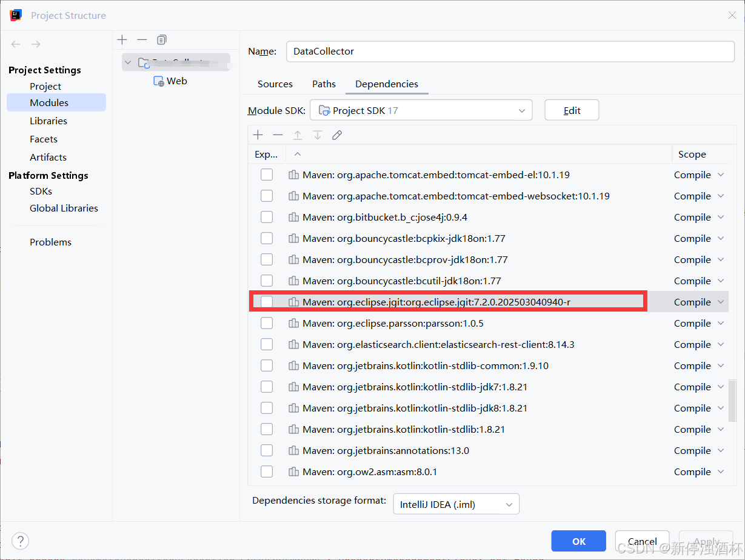Viewport: 745px width, 560px height.
Task: Open scope dropdown for bcutil-jdk18on:1.77
Action: 721,281
